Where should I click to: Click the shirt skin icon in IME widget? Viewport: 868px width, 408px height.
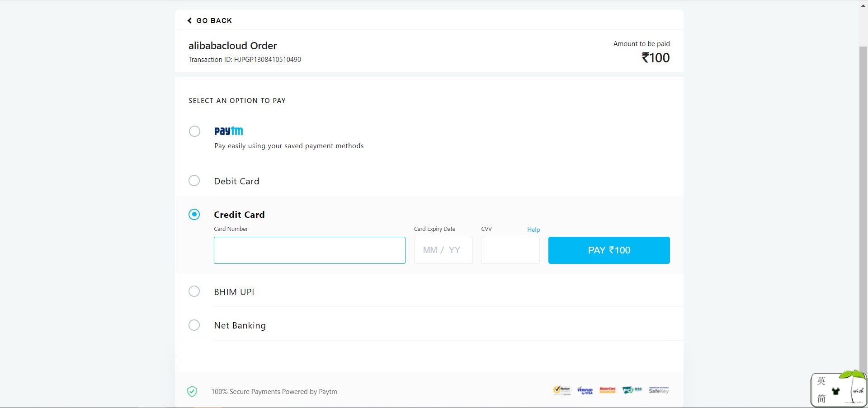[x=835, y=391]
